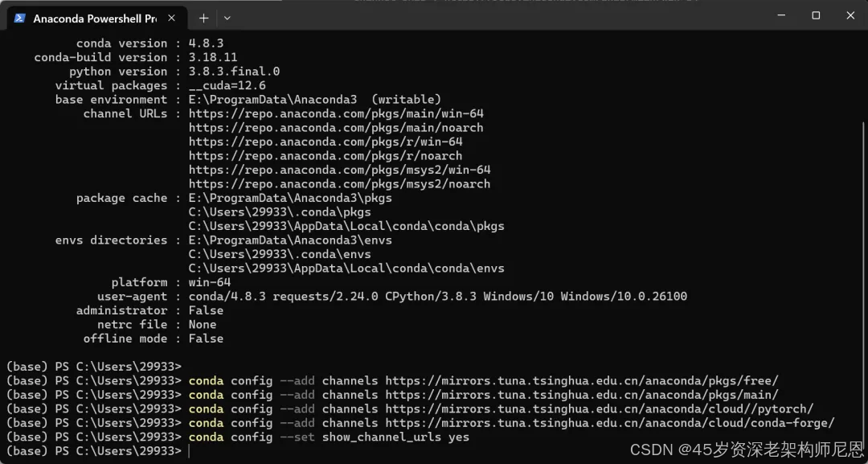This screenshot has height=464, width=868.
Task: Click the last prompt line with cursor
Action: click(97, 451)
